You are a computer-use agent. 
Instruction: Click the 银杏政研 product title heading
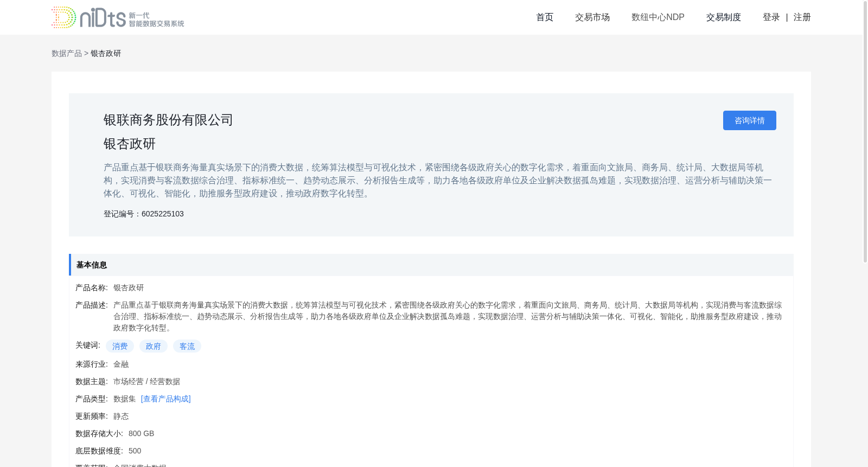(x=130, y=144)
